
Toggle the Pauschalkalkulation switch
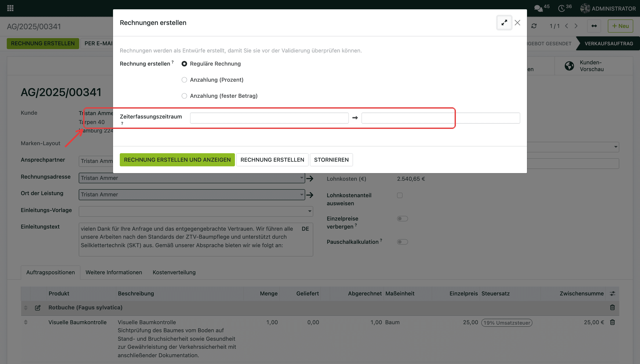pyautogui.click(x=402, y=242)
